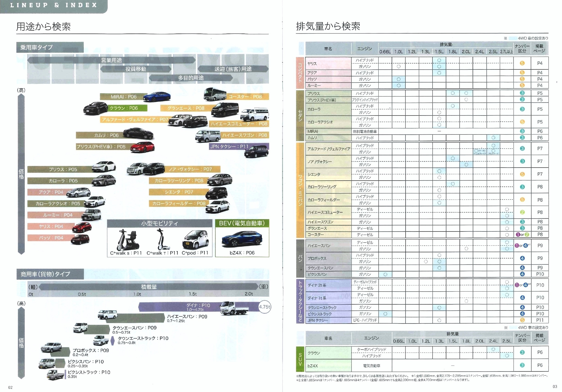Viewport: 562px width, 392px height.
Task: Click アルファード・ヴェルファイア : P07 label
Action: [135, 119]
